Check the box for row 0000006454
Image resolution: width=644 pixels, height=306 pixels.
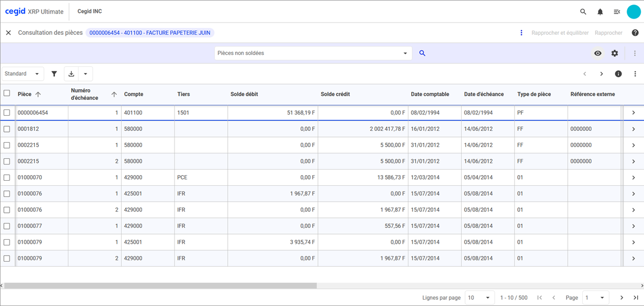pos(7,113)
